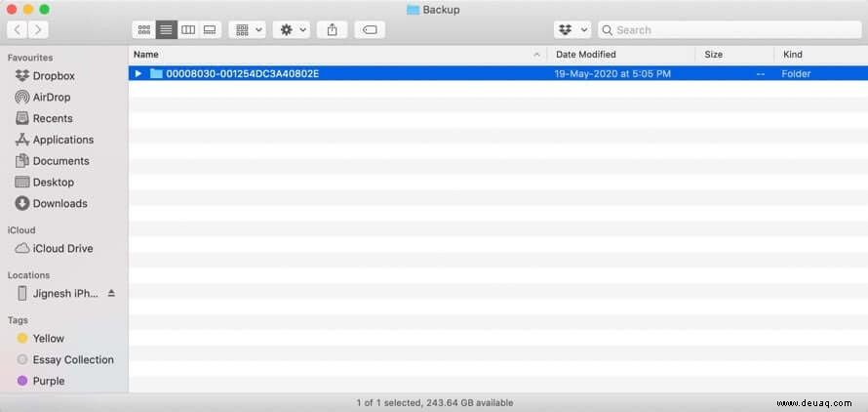The image size is (868, 412).
Task: Click the yellow minimize window button
Action: pos(27,10)
